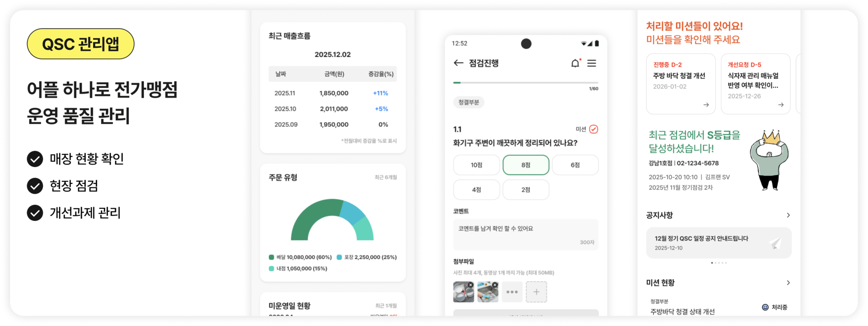868x326 pixels.
Task: Select the 10점 score option
Action: tap(476, 165)
